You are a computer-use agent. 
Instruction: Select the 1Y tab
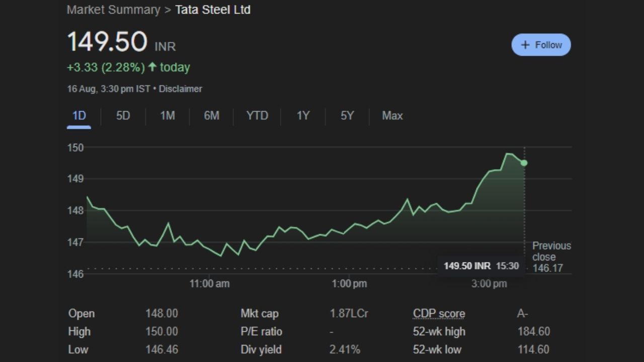(302, 116)
